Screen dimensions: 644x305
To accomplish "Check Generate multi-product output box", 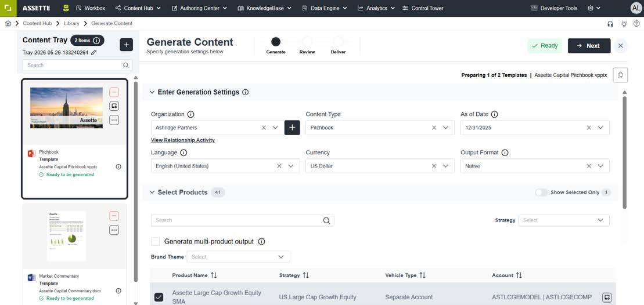I will pyautogui.click(x=156, y=241).
